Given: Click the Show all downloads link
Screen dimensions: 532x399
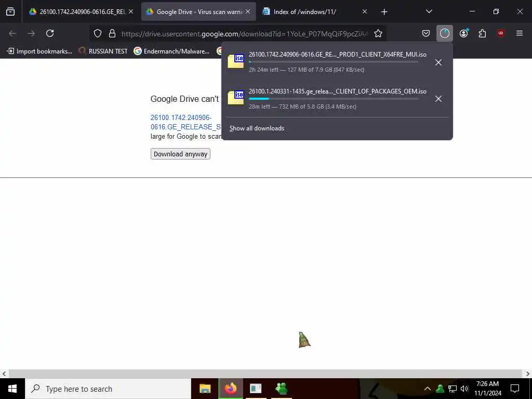Looking at the screenshot, I should pos(257,128).
